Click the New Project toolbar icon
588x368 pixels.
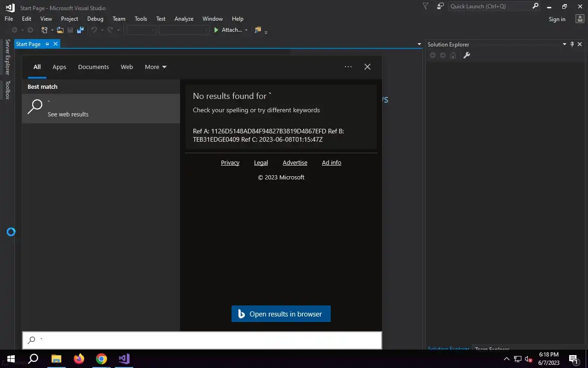pos(45,30)
